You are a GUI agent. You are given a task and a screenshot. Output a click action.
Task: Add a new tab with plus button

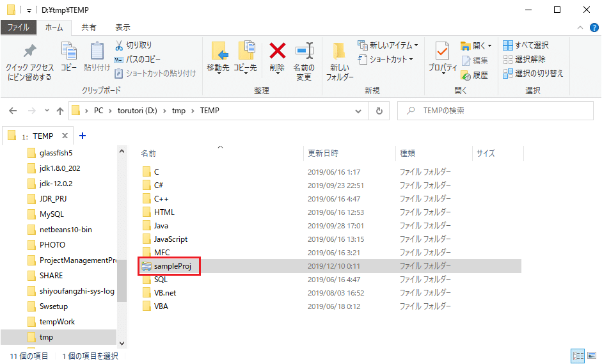tap(82, 136)
